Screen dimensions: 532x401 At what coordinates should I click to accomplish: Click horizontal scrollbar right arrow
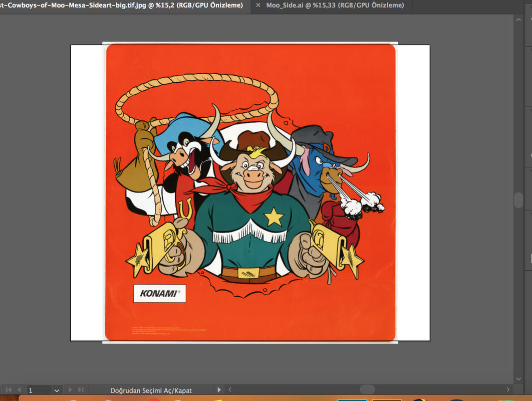click(508, 389)
